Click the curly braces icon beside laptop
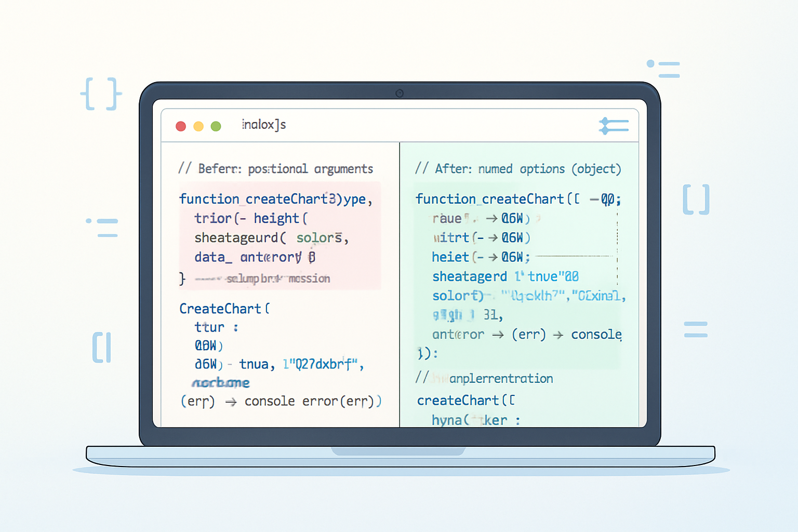Viewport: 798px width, 532px height. pyautogui.click(x=101, y=94)
